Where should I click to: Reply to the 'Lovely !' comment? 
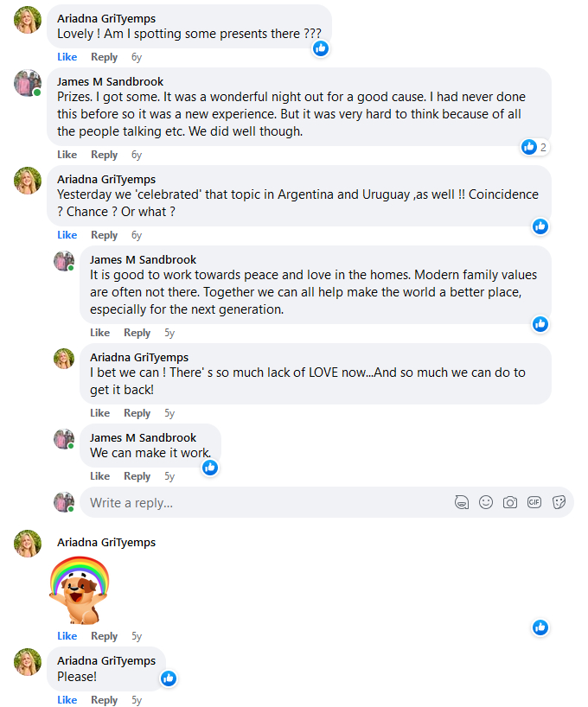pyautogui.click(x=105, y=57)
